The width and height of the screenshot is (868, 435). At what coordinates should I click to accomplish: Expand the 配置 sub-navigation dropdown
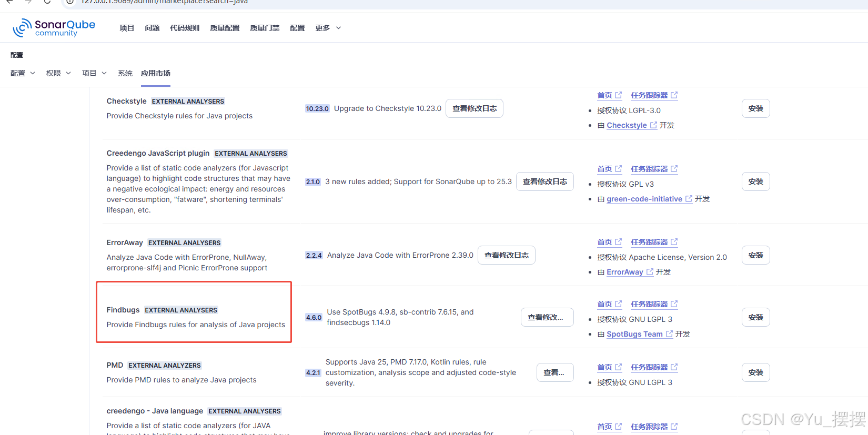[x=23, y=73]
